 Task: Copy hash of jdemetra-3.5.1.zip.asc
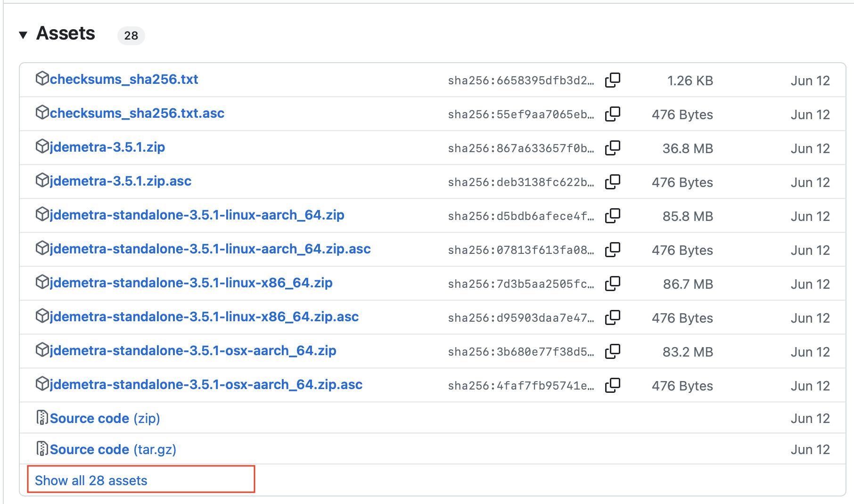point(612,182)
